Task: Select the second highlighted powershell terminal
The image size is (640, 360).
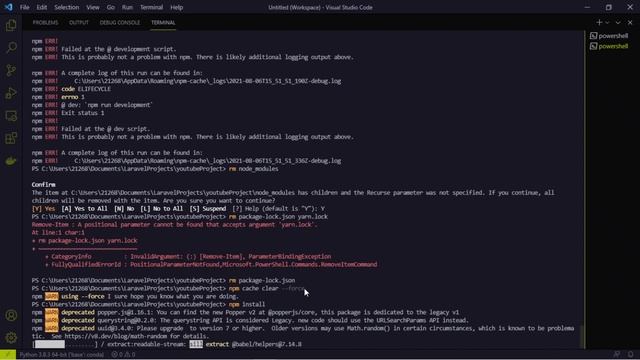Action: [x=609, y=46]
